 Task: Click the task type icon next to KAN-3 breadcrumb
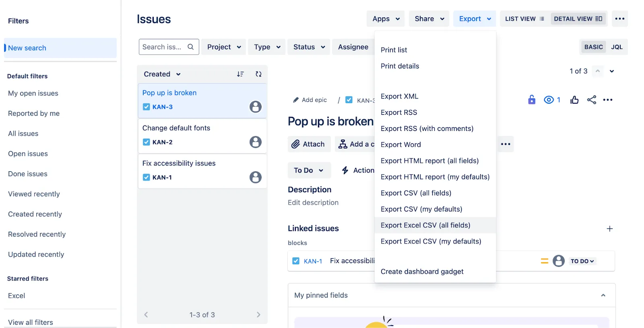point(349,100)
